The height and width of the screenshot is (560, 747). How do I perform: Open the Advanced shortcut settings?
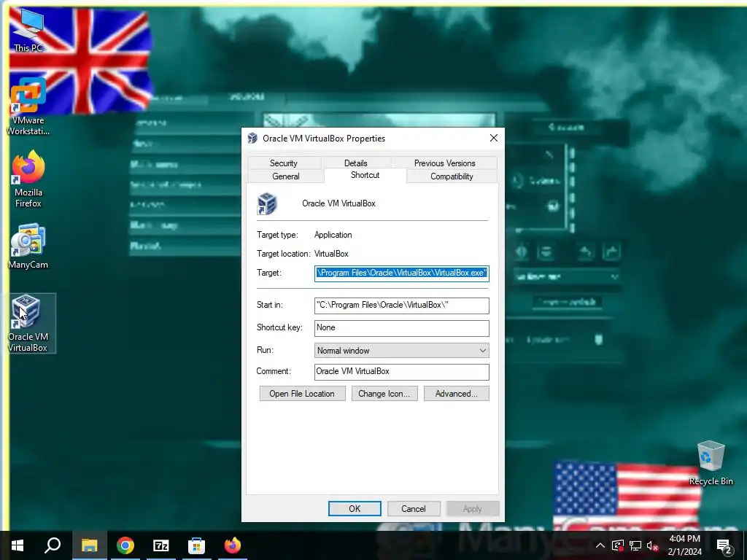coord(457,393)
